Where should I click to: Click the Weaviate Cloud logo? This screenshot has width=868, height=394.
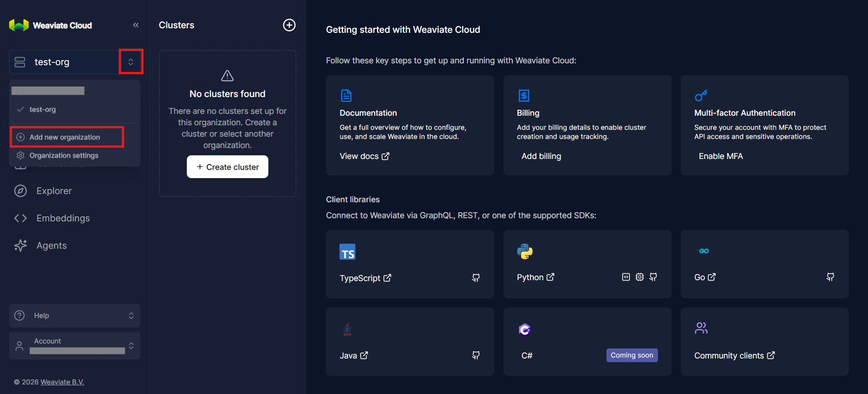tap(51, 26)
